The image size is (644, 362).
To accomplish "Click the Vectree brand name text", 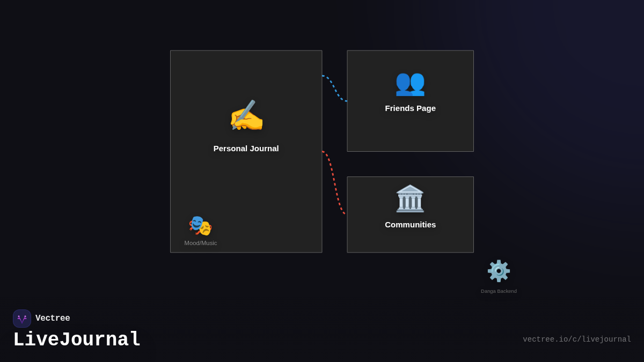I will [x=53, y=319].
